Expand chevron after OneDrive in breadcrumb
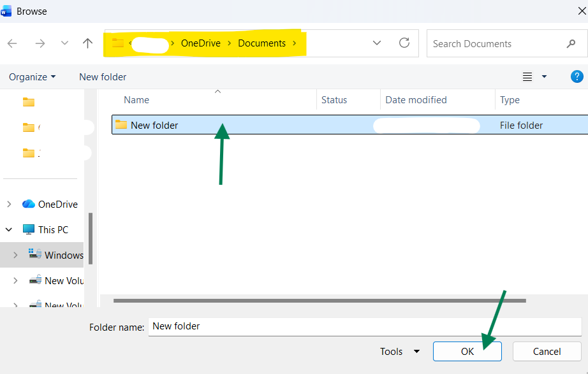 (229, 43)
